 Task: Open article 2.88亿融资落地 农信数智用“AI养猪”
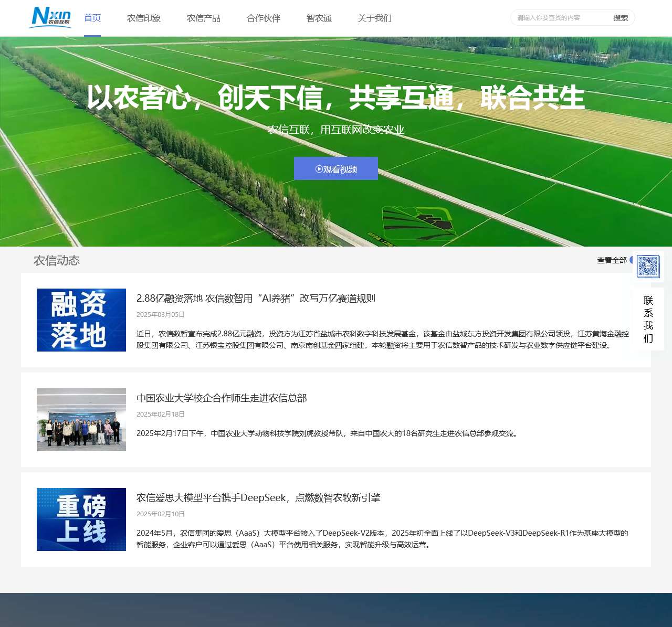(256, 299)
